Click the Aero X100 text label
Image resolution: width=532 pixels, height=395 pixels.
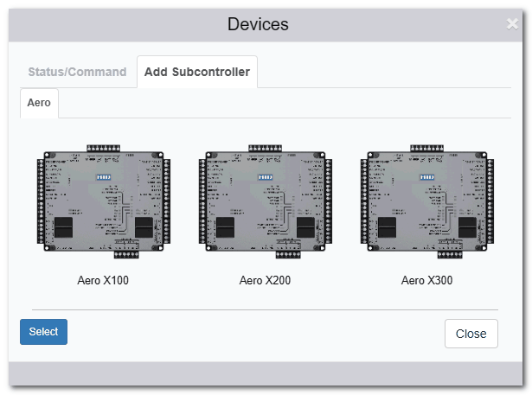pos(103,281)
